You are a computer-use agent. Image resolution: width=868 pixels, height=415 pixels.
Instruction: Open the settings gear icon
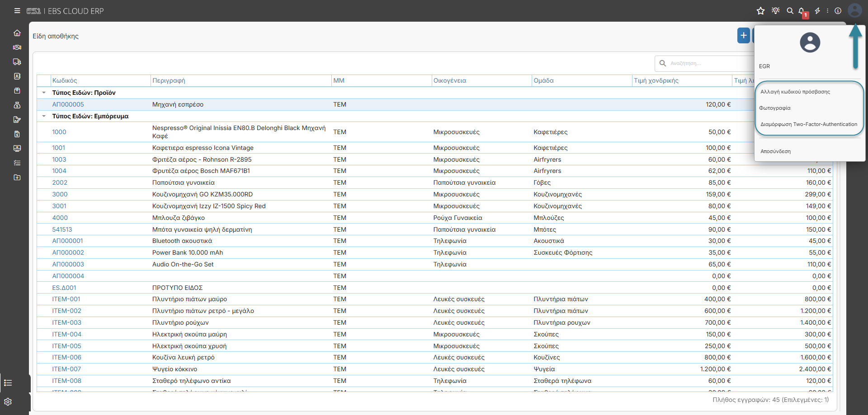click(x=8, y=402)
